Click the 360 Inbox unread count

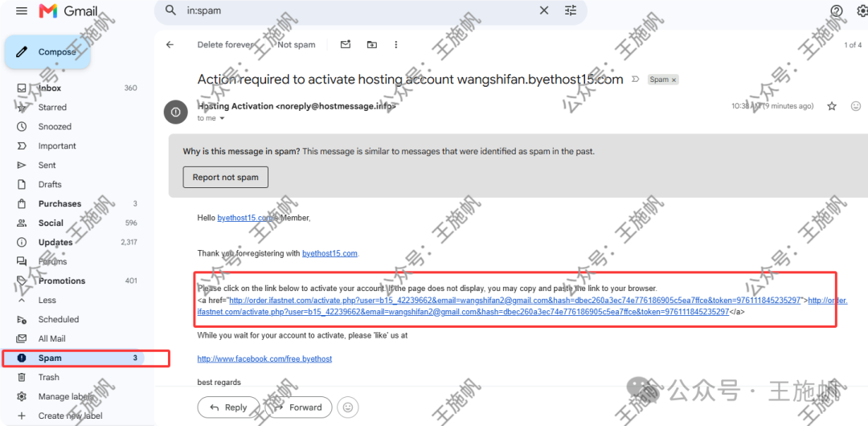click(131, 88)
